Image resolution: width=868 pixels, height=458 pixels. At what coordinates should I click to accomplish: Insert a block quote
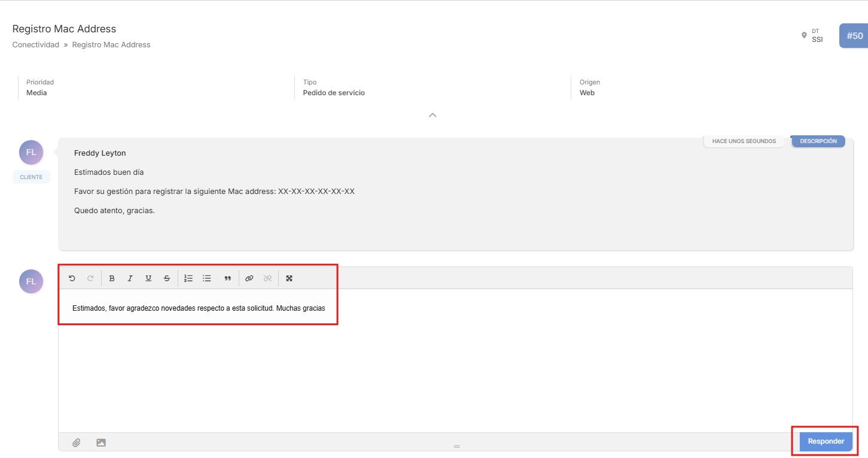click(227, 278)
